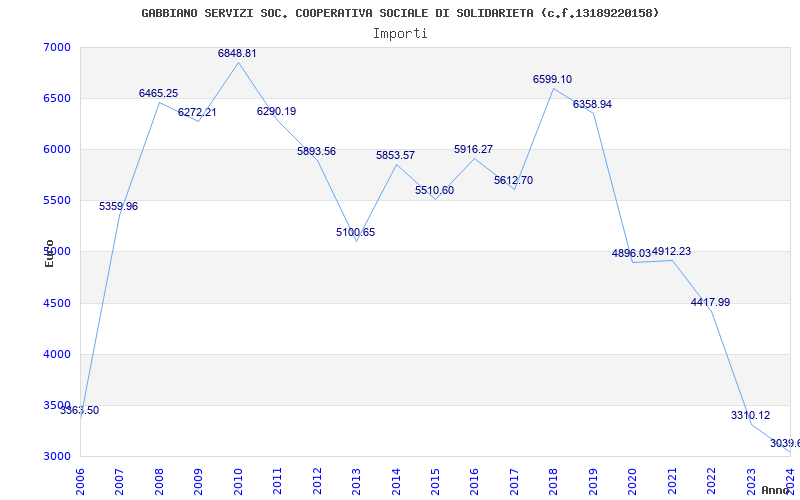
Task: Click the 6848.81 peak data label
Action: click(237, 53)
